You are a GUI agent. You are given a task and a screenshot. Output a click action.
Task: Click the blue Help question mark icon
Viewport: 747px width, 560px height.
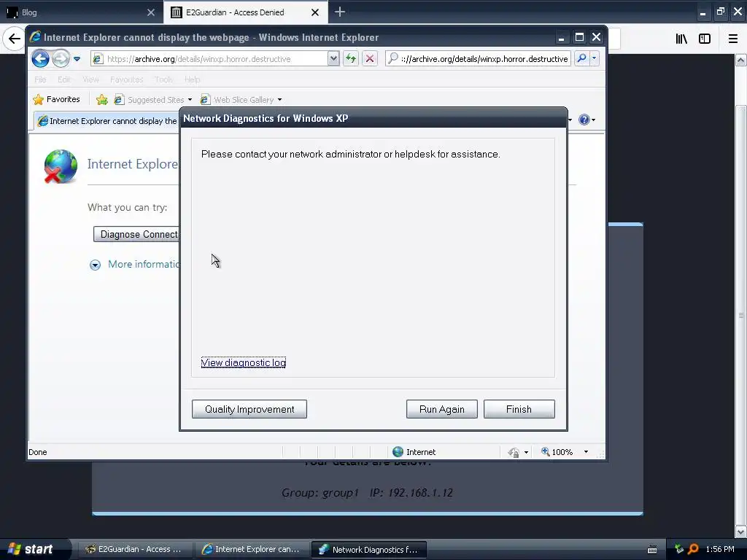point(584,120)
